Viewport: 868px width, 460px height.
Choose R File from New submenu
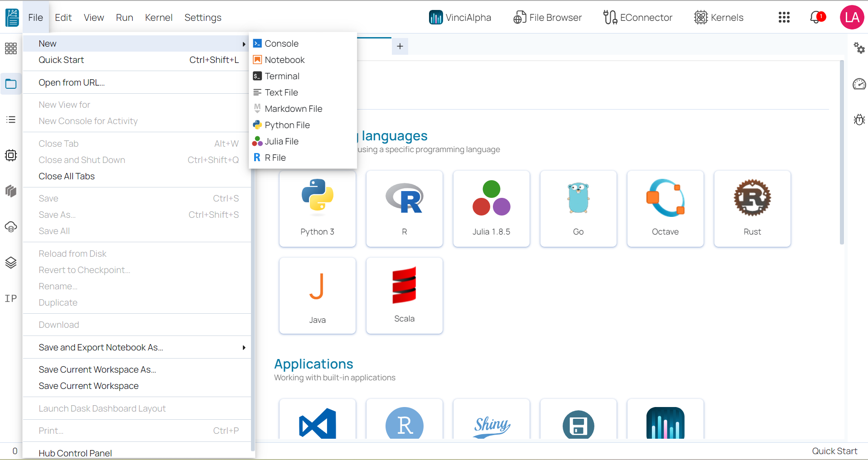pos(303,158)
